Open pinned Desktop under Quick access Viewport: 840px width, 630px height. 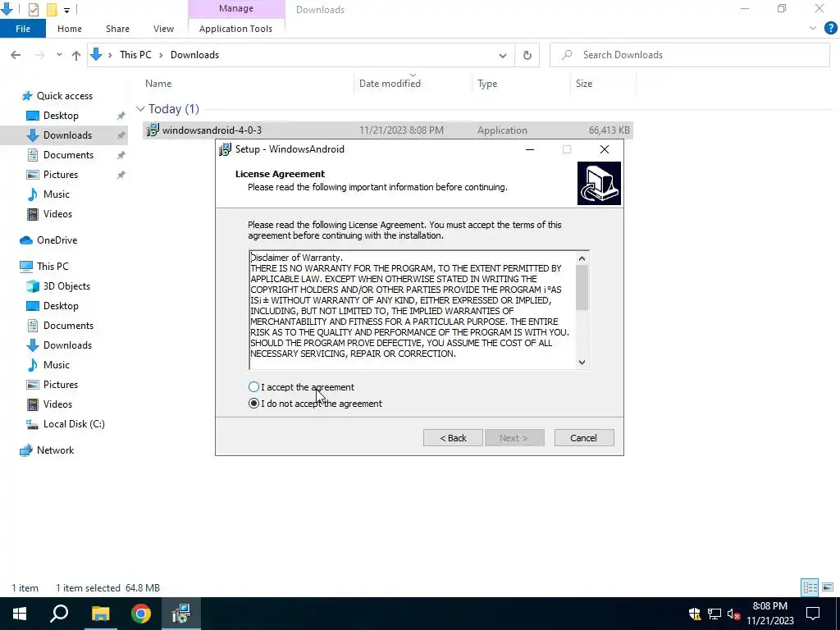pos(61,116)
